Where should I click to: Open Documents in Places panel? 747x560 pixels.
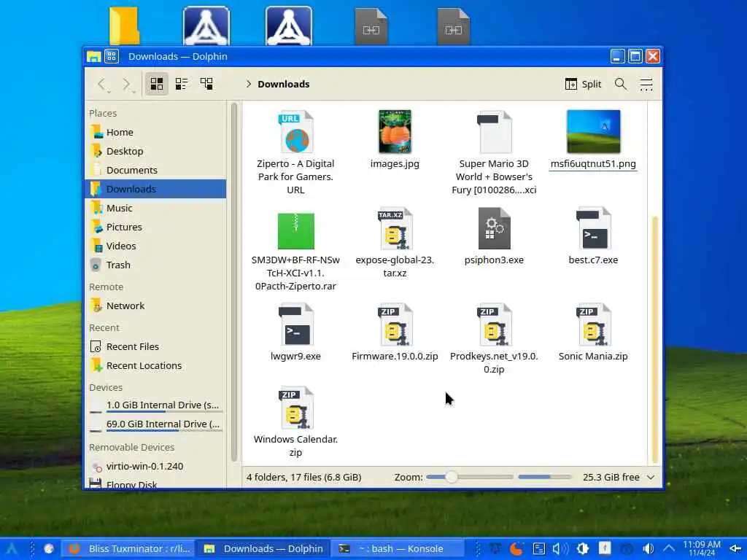pyautogui.click(x=156, y=170)
